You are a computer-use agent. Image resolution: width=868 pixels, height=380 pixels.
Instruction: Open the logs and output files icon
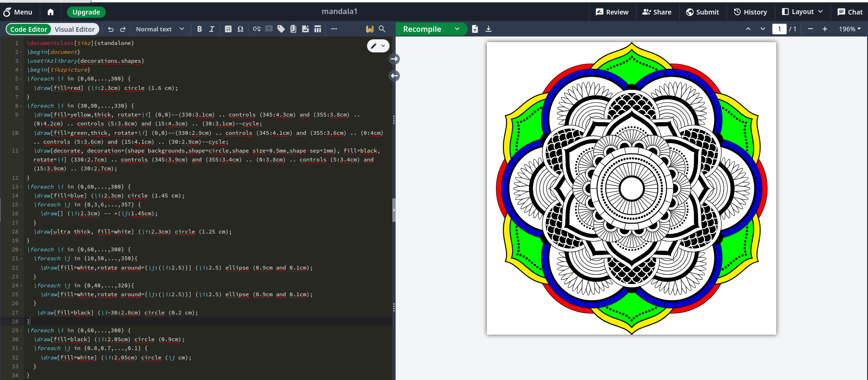475,29
